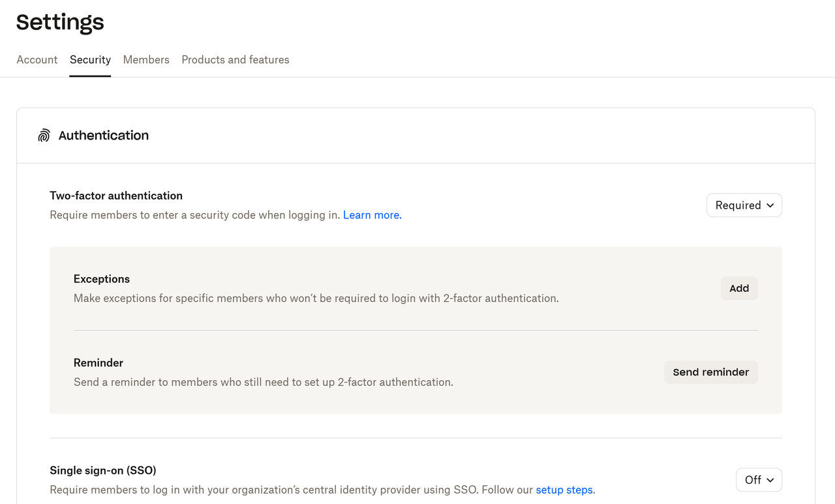This screenshot has width=835, height=504.
Task: Click the Reminder heading
Action: 99,363
